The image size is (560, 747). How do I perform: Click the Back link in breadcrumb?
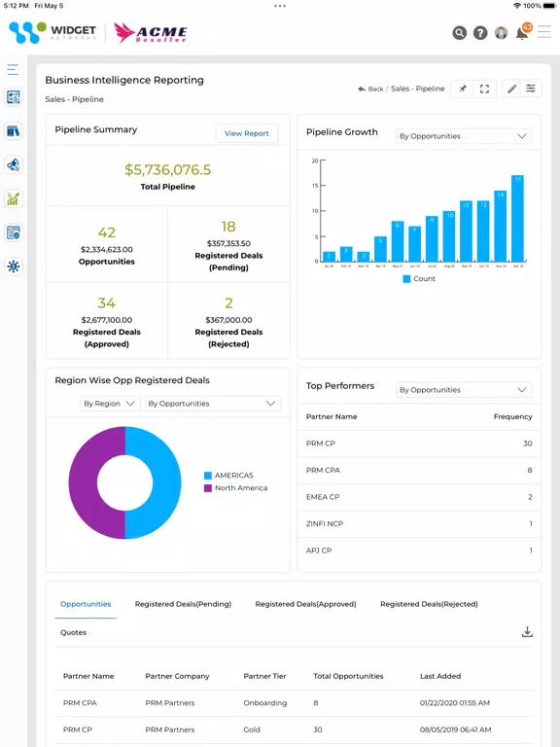point(370,89)
